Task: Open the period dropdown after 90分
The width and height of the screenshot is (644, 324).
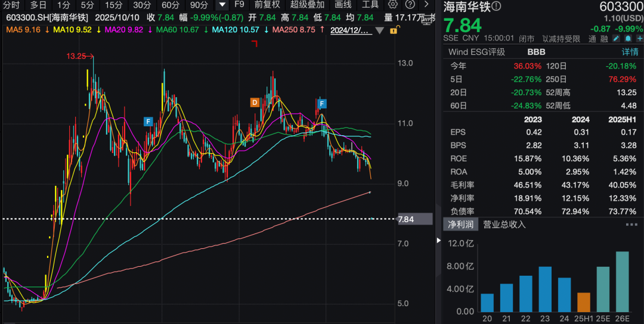Action: pos(222,5)
